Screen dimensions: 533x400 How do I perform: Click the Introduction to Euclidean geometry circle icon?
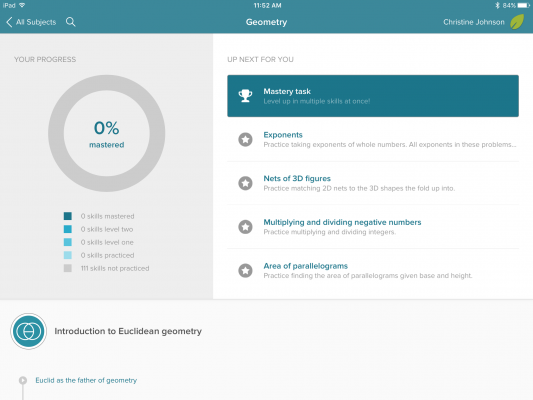coord(29,331)
